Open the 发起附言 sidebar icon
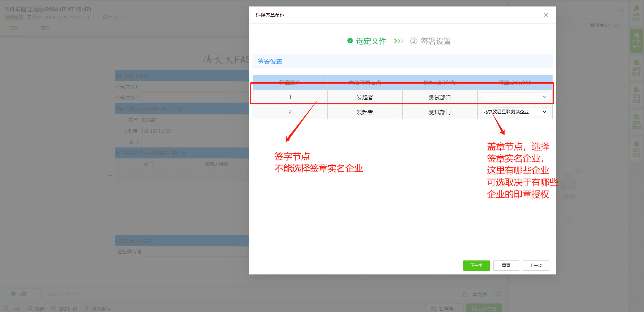 (x=636, y=14)
